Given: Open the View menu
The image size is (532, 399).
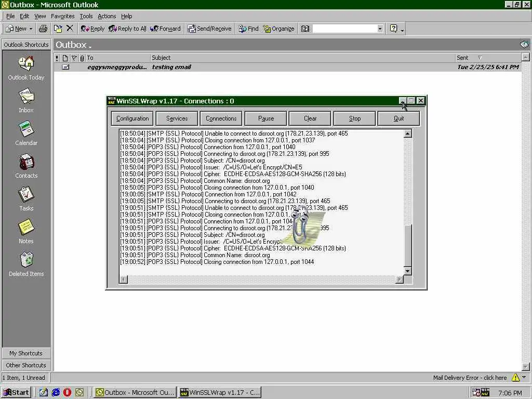Looking at the screenshot, I should 39,16.
